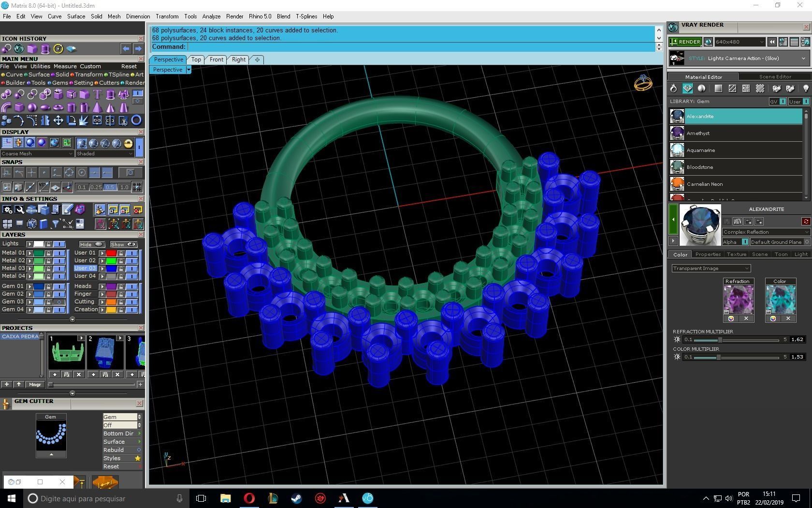
Task: Switch to the Scene Editor tab
Action: click(x=775, y=76)
